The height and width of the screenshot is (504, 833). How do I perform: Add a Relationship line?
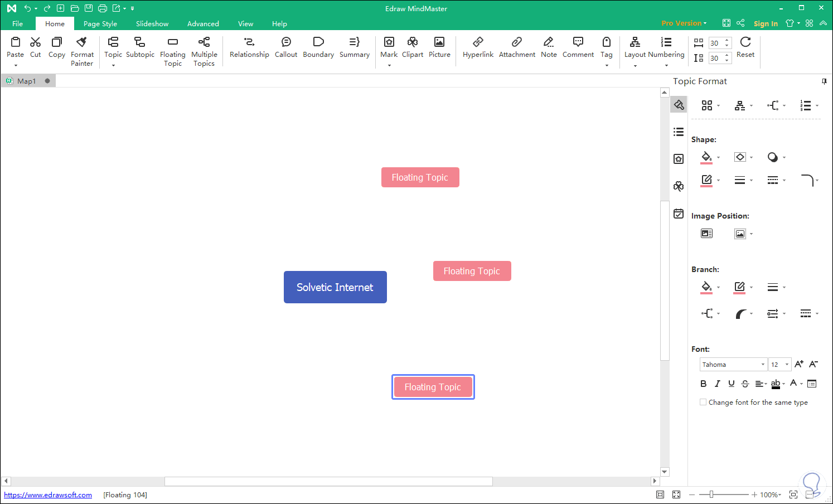pyautogui.click(x=249, y=47)
